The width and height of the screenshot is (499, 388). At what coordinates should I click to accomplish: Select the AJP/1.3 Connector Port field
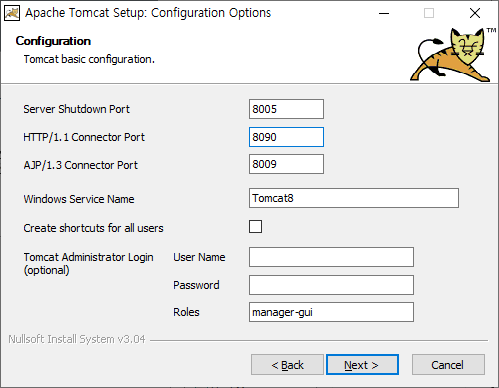tap(286, 164)
